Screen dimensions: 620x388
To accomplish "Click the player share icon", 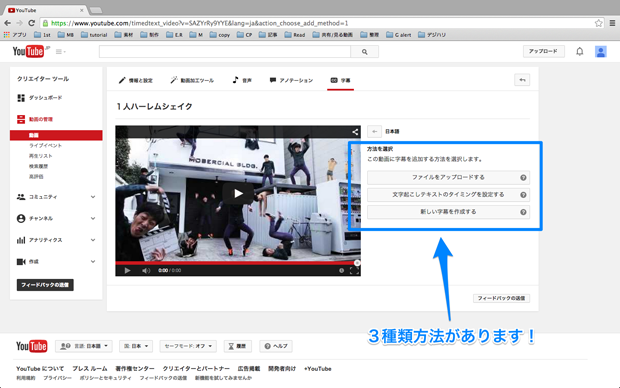I will click(x=355, y=132).
